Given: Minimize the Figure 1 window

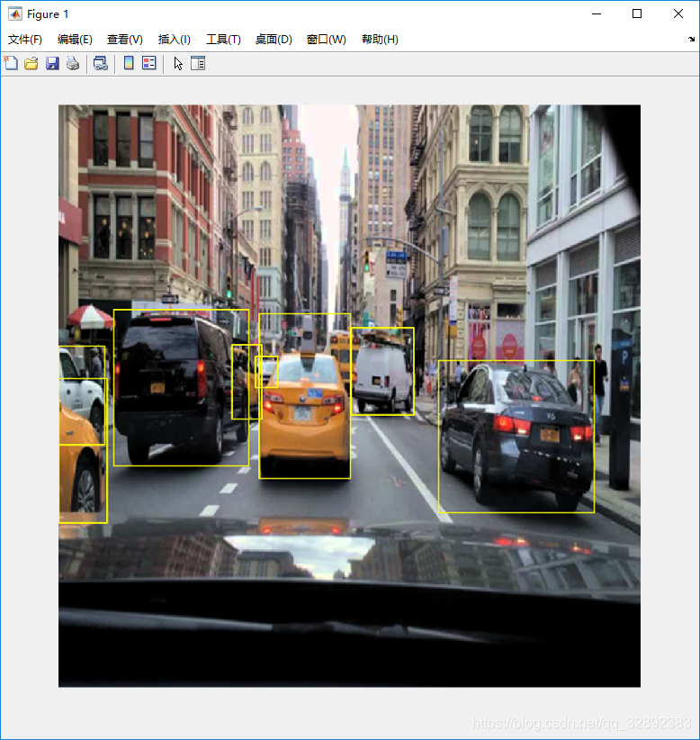Looking at the screenshot, I should pos(597,14).
